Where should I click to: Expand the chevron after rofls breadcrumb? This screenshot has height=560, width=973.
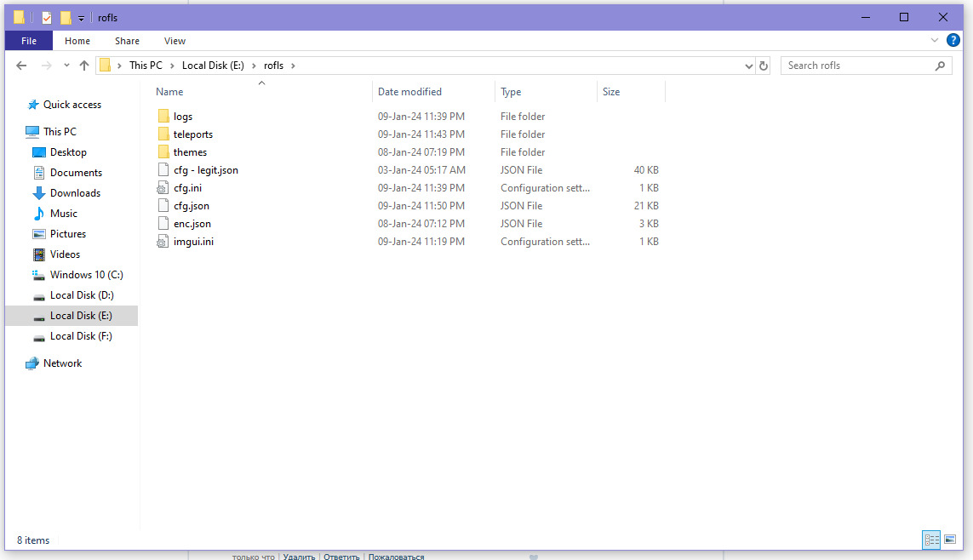coord(293,66)
